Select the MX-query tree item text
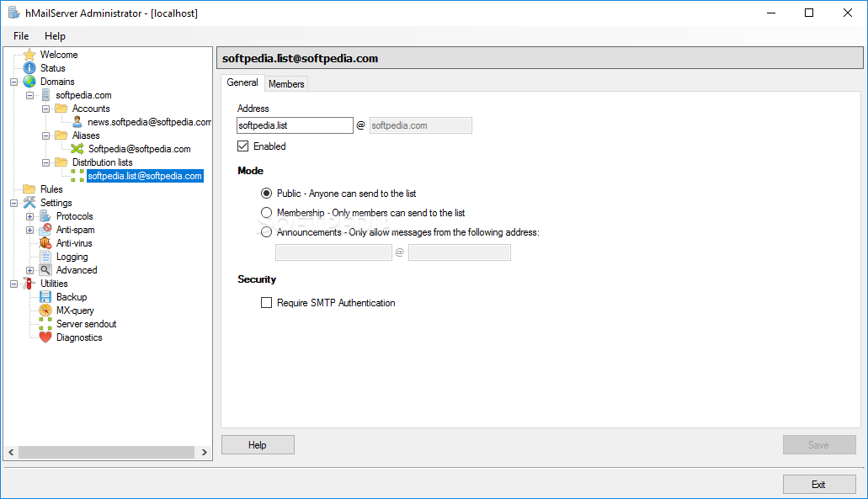868x499 pixels. click(75, 311)
